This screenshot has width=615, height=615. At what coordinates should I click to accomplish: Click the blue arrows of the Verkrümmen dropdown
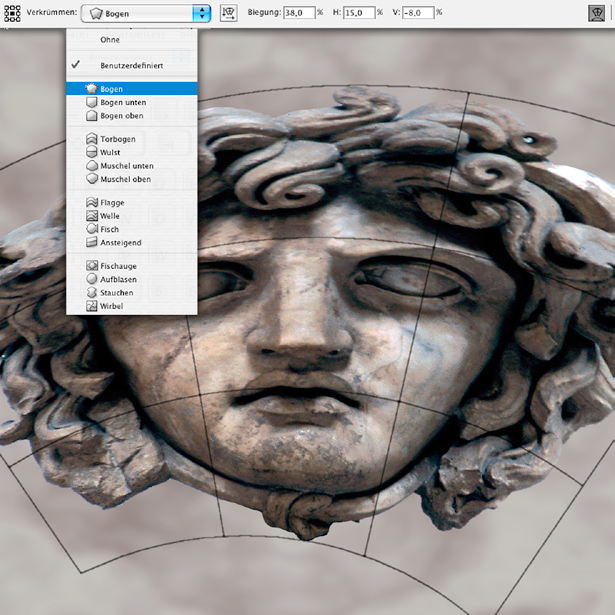pyautogui.click(x=203, y=13)
